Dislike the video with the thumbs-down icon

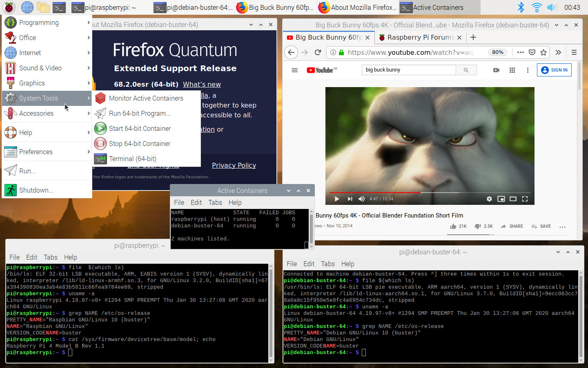click(x=478, y=226)
